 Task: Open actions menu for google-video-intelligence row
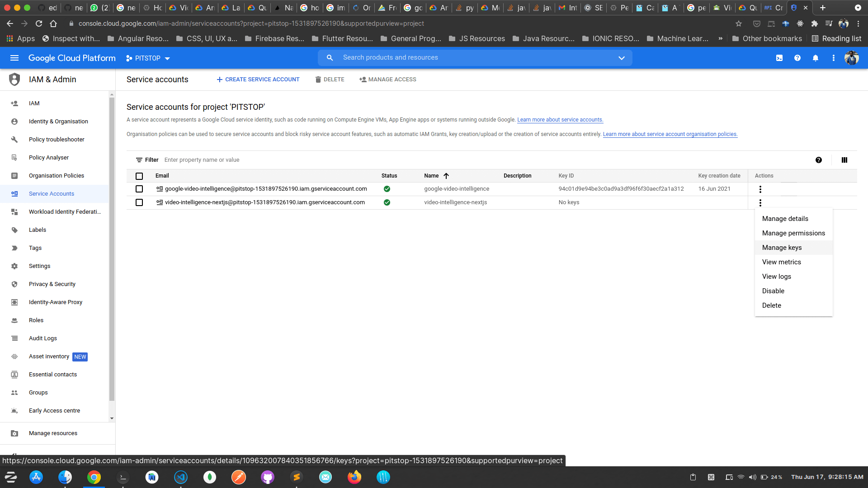pyautogui.click(x=760, y=189)
